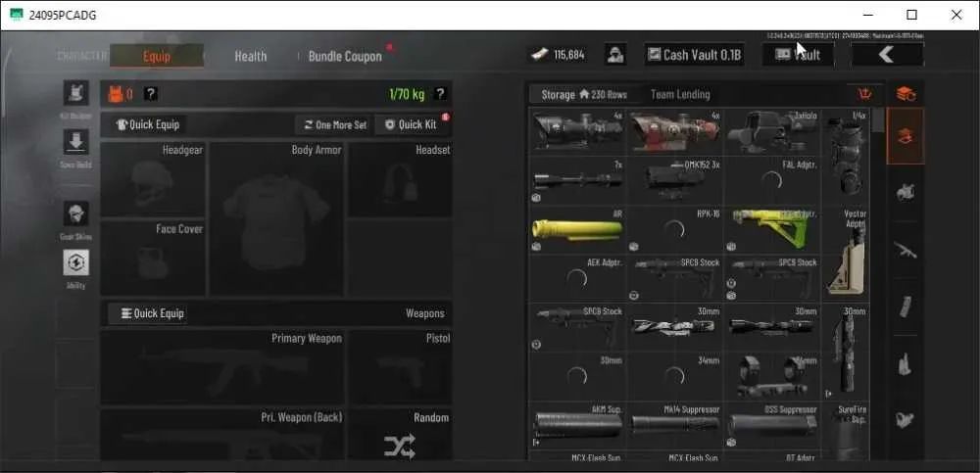Select the bottom gear category sidebar icon
Viewport: 980px width, 473px height.
coord(906,419)
